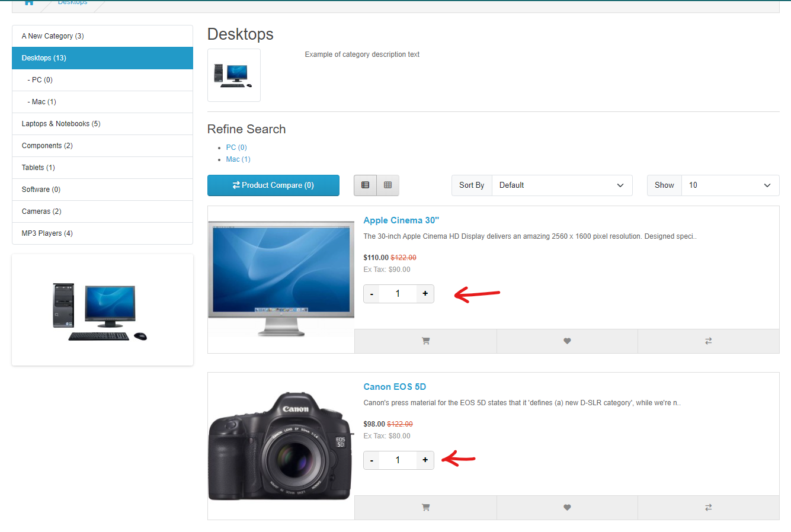
Task: Decrease Apple Cinema 30" quantity with minus
Action: (x=372, y=294)
